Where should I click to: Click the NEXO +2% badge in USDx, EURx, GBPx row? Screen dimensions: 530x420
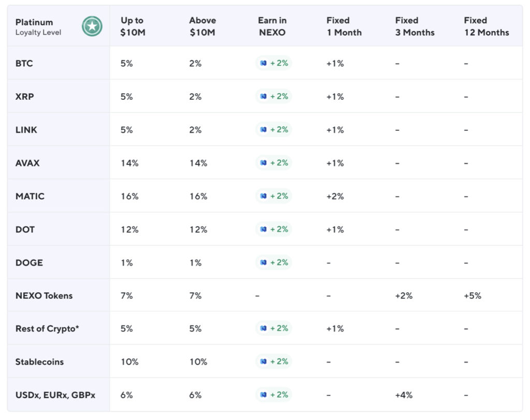(x=274, y=395)
